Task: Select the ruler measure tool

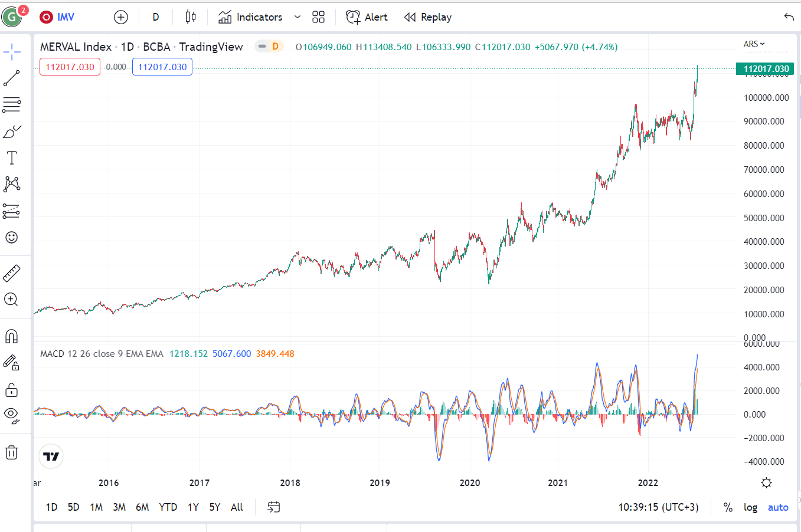Action: tap(12, 273)
